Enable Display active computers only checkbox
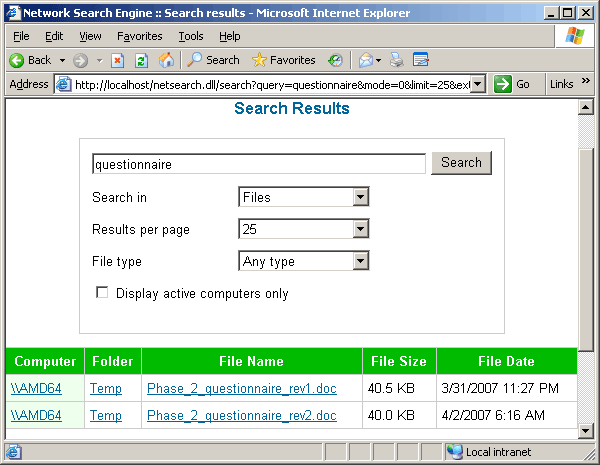Image resolution: width=600 pixels, height=465 pixels. coord(101,293)
